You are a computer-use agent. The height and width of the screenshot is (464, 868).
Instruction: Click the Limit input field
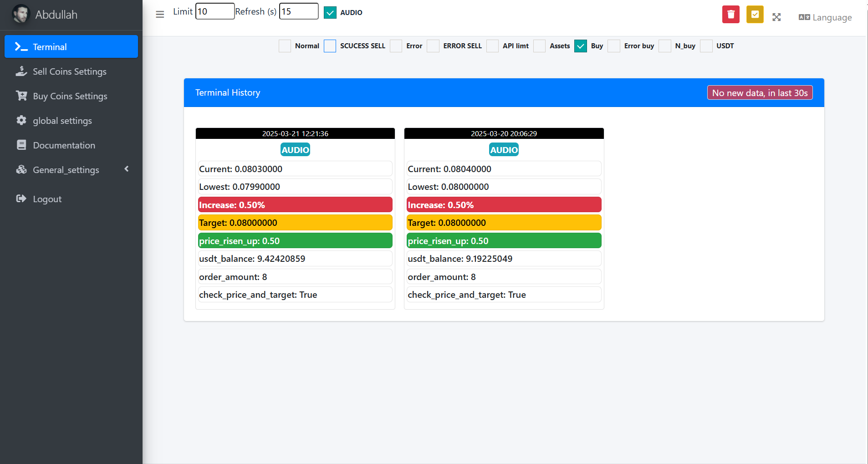(214, 11)
